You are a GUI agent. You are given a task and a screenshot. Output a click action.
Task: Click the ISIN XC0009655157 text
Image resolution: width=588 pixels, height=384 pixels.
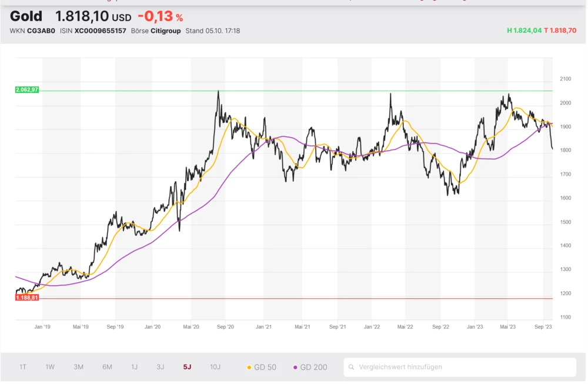[x=93, y=31]
